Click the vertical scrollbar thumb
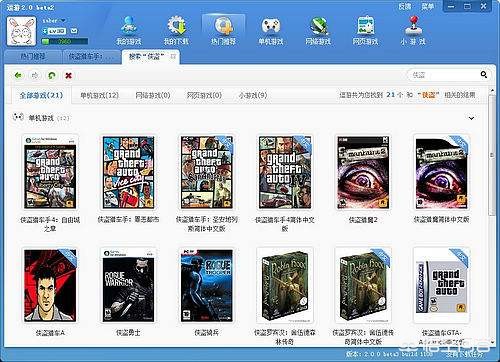Screen dimensions: 500x362 coord(492,155)
